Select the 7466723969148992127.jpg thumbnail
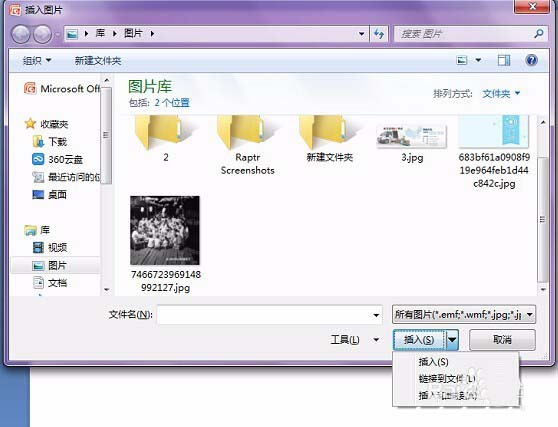Screen dimensions: 558x427 point(165,244)
